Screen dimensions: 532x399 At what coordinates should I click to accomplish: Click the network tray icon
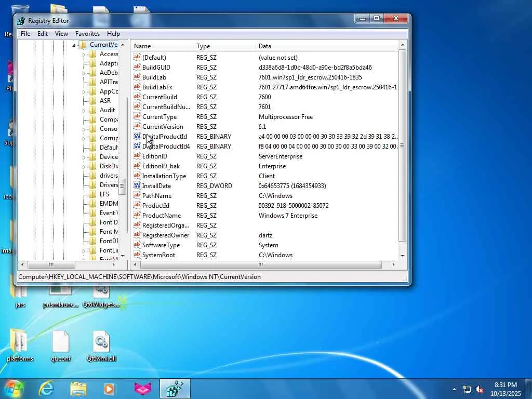click(467, 390)
